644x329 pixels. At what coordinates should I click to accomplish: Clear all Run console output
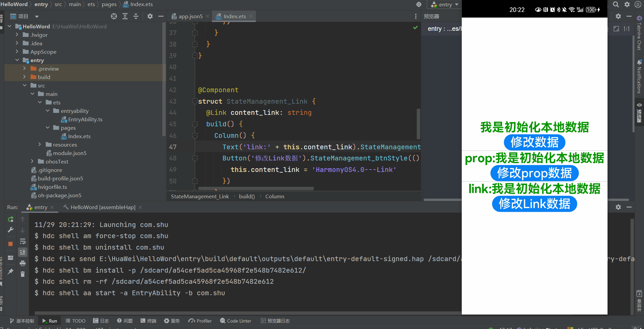[x=23, y=274]
